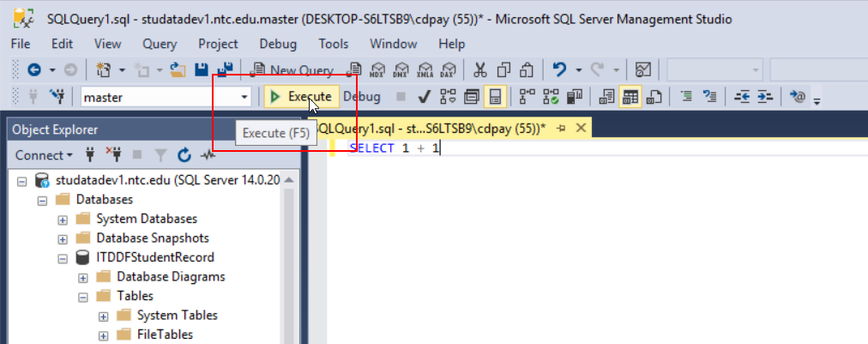Click the Object Explorer vertical scrollbar
Screen dimensions: 868x344
[290, 260]
